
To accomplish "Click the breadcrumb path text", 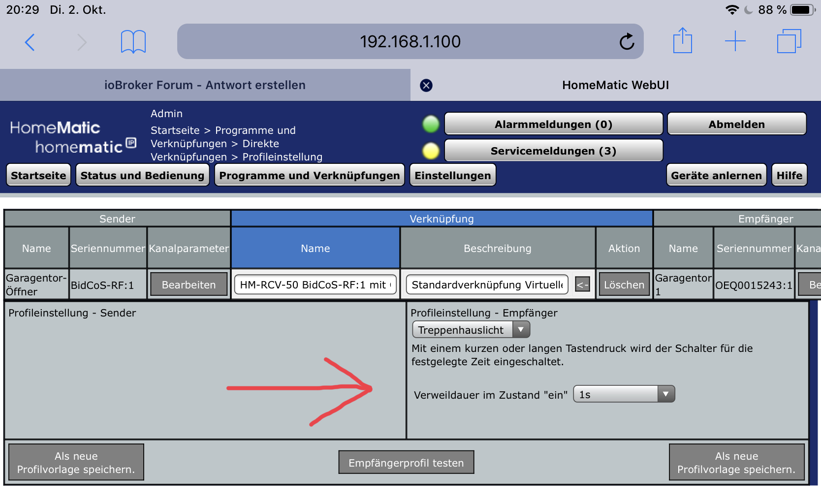I will (236, 144).
